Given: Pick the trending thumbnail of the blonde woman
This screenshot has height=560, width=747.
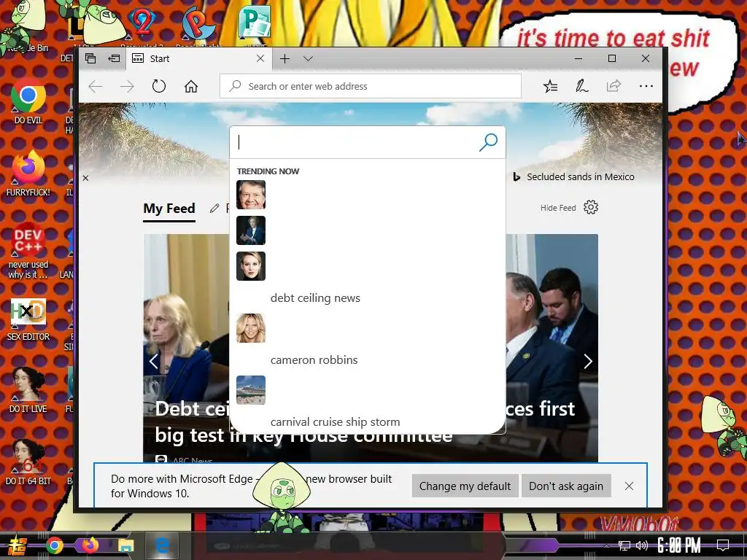Looking at the screenshot, I should (x=251, y=328).
